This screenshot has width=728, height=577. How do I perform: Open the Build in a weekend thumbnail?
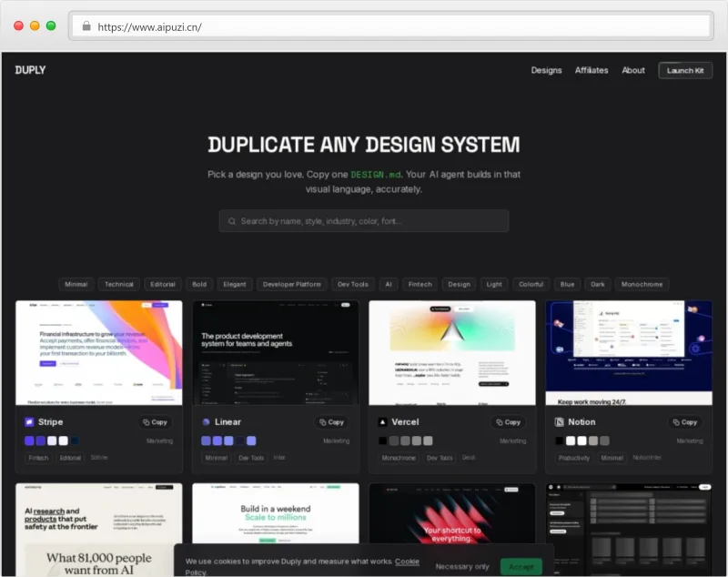click(276, 513)
